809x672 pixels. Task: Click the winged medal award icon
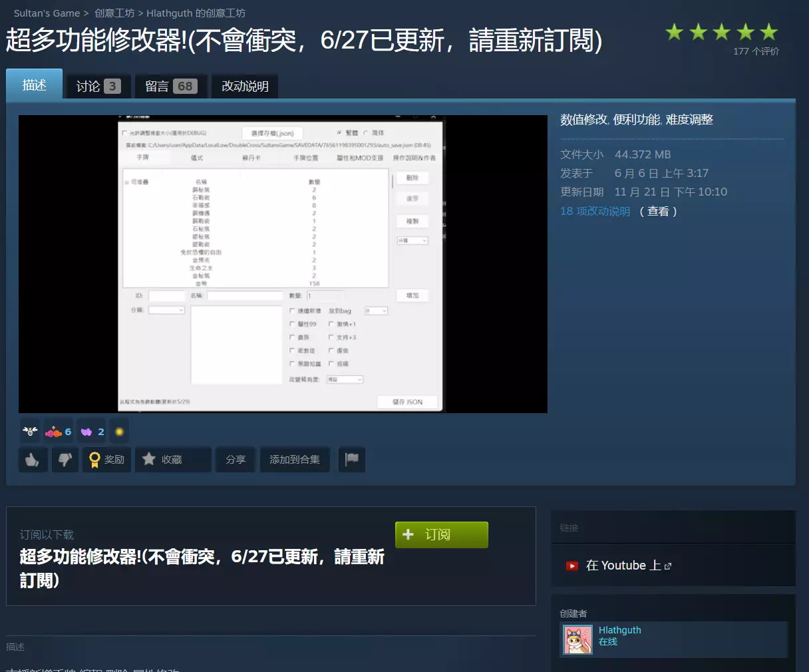[31, 432]
